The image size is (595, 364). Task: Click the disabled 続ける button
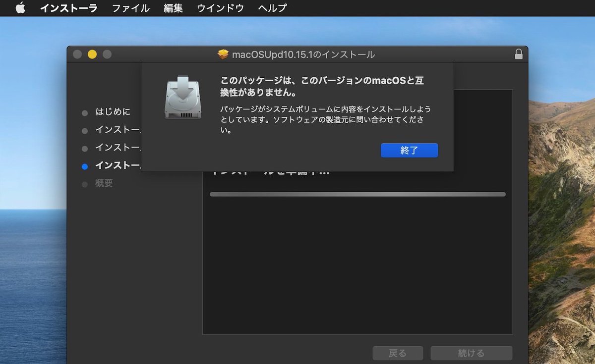coord(471,353)
